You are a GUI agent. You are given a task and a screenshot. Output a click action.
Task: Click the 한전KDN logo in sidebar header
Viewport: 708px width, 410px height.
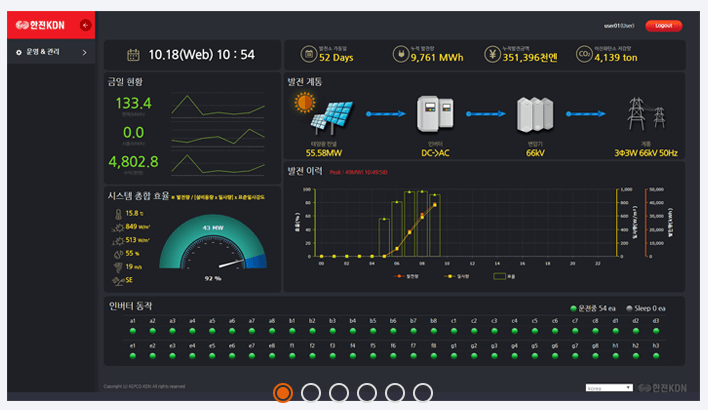tap(41, 25)
